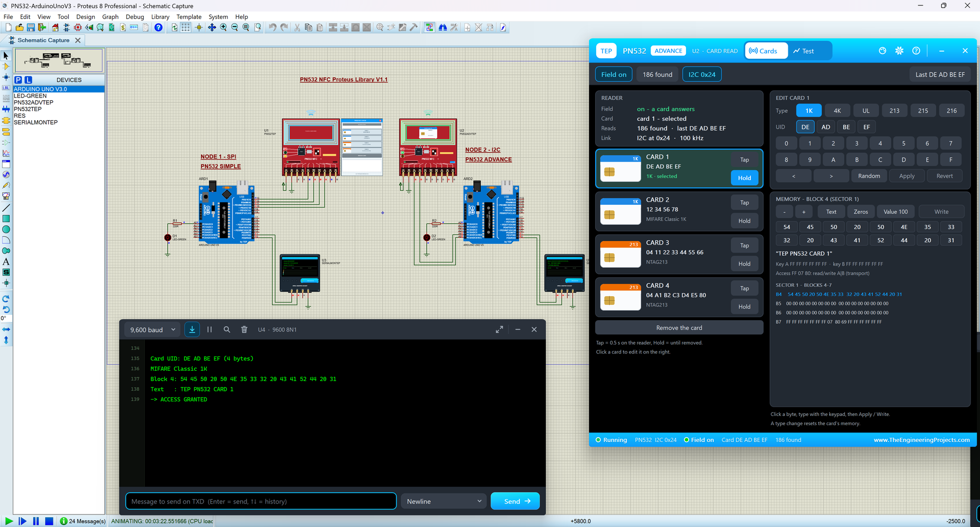Select the 4K card type option

click(x=837, y=111)
